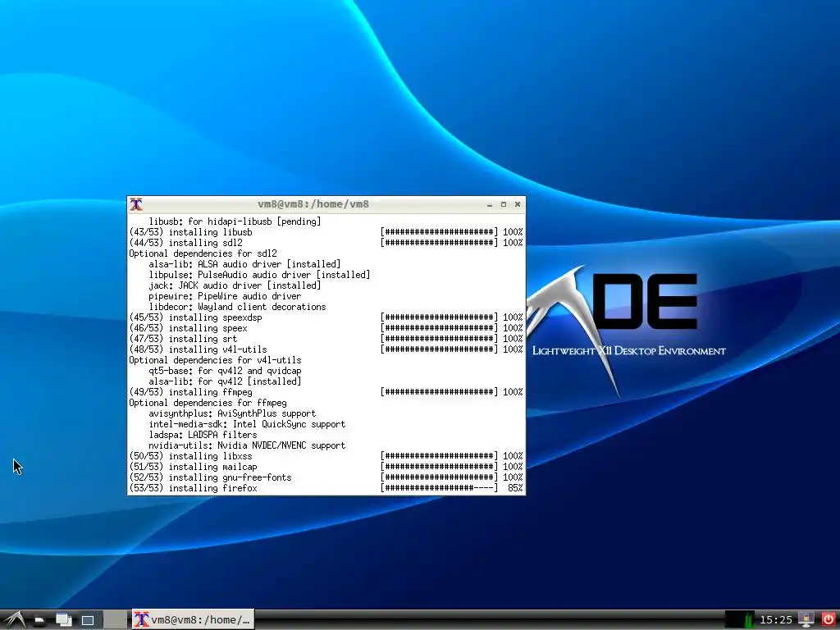Image resolution: width=840 pixels, height=630 pixels.
Task: Click 'intel-media-sdk: Intel QuickSync support' line
Action: coord(247,424)
